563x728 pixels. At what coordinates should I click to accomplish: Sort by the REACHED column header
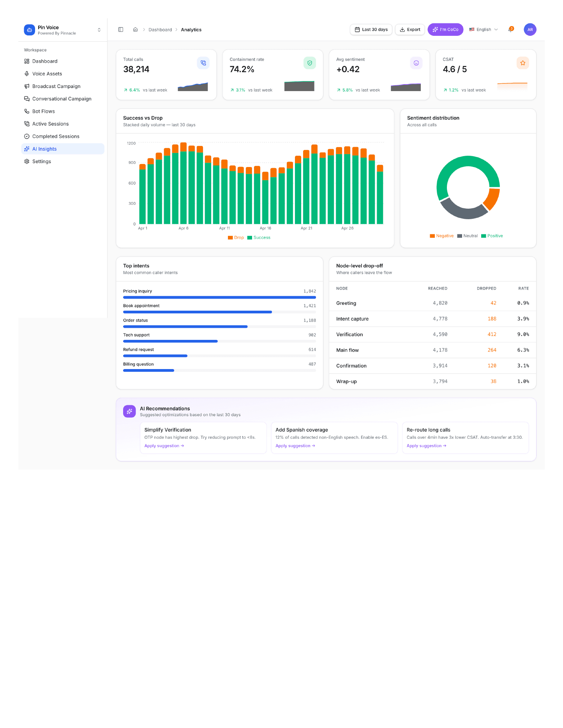click(438, 288)
